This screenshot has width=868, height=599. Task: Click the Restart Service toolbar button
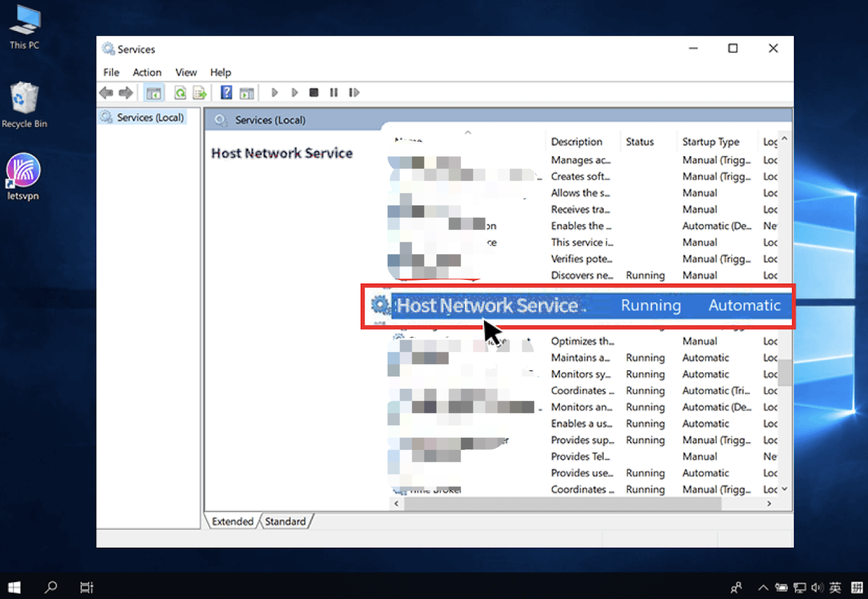pos(354,92)
